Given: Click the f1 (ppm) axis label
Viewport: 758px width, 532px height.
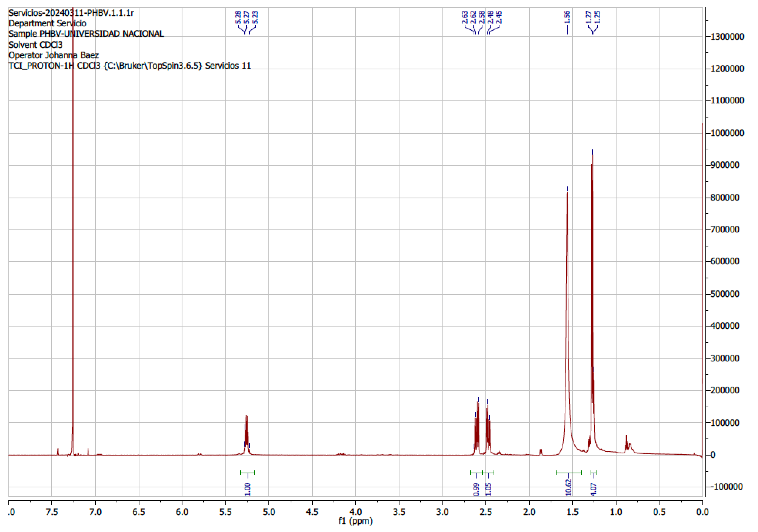Looking at the screenshot, I should tap(355, 521).
